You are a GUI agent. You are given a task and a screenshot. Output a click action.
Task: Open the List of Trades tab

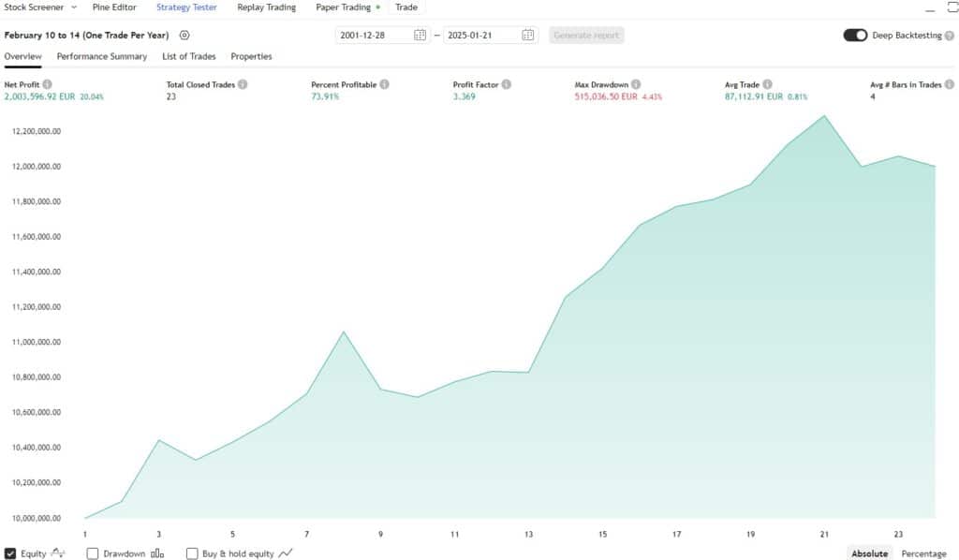(188, 56)
